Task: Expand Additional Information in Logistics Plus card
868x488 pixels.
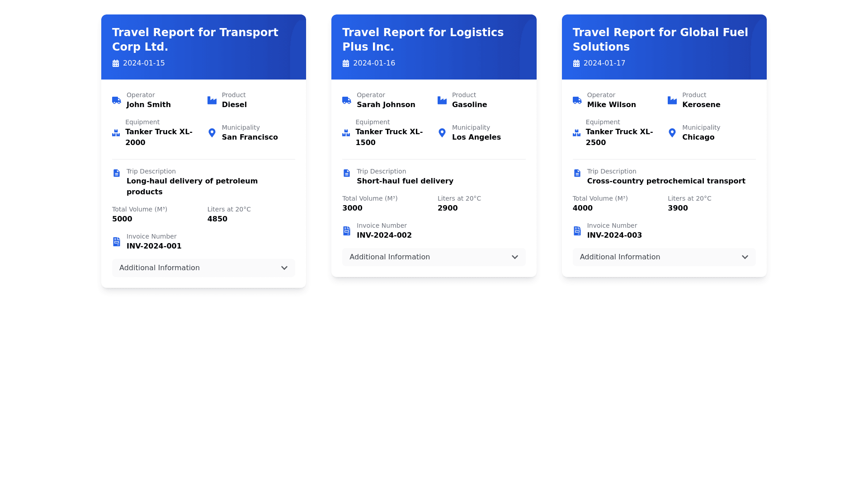Action: pyautogui.click(x=434, y=257)
